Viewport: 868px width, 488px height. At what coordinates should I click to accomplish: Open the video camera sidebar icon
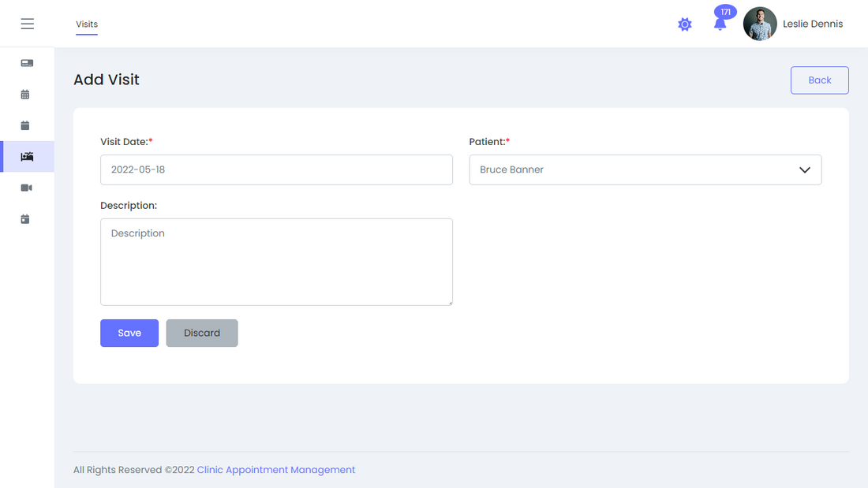click(26, 188)
